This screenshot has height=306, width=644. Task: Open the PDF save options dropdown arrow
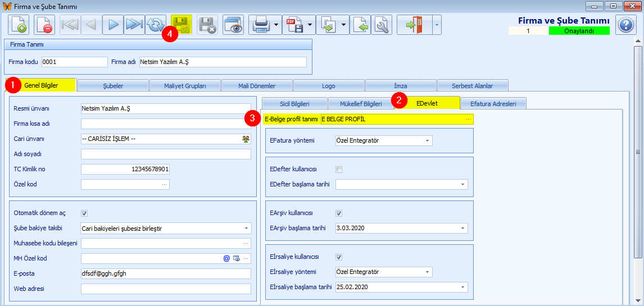point(309,24)
